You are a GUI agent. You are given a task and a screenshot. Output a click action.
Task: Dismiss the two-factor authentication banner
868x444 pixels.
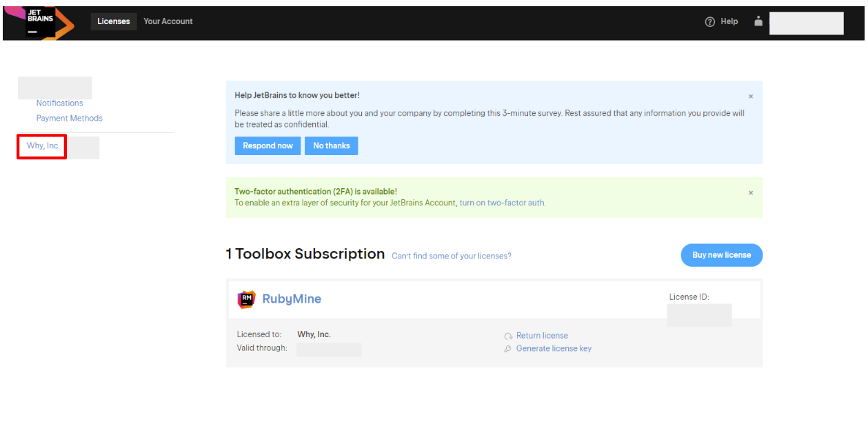point(751,193)
